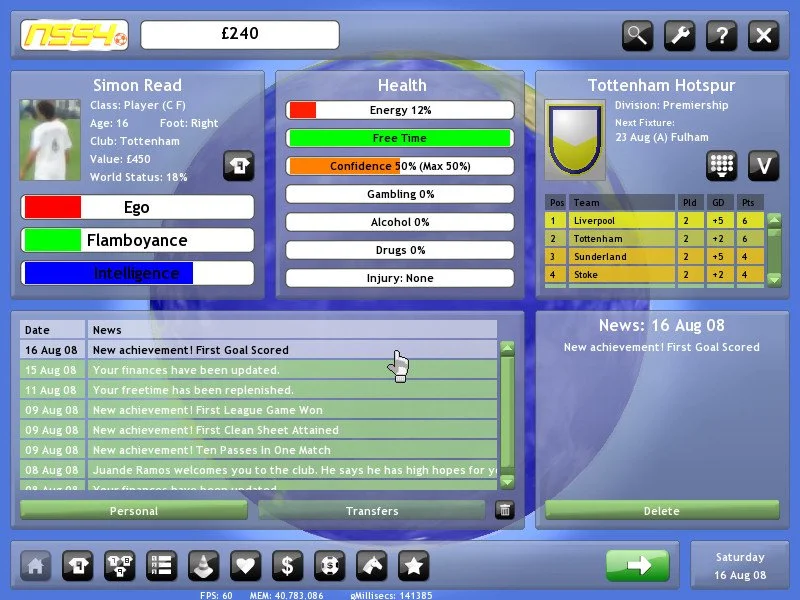This screenshot has height=600, width=800.
Task: Click the horse racing icon in bottom bar
Action: point(371,566)
